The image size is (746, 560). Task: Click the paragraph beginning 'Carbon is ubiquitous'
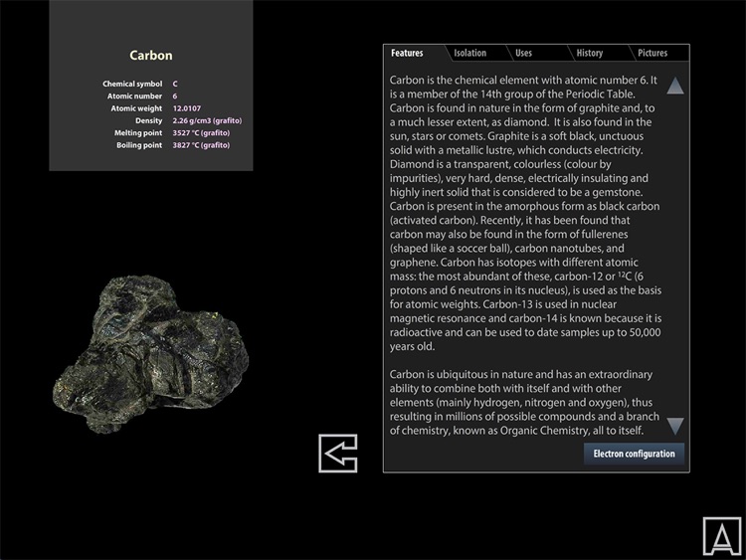(524, 403)
